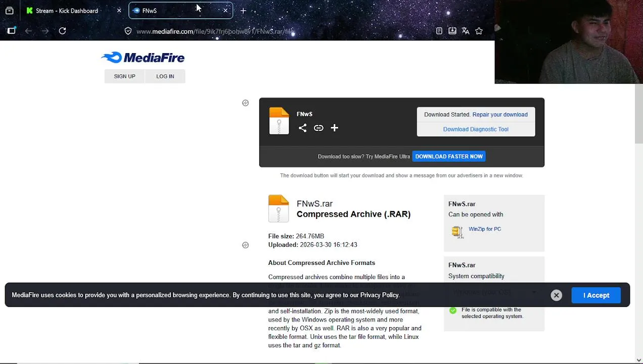Add FNwS file with plus icon
The height and width of the screenshot is (364, 643).
[x=334, y=128]
